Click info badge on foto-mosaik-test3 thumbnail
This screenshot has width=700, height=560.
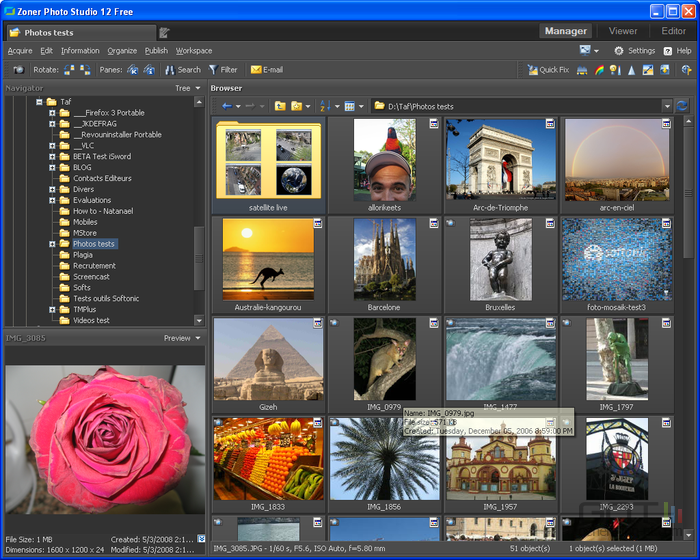(x=666, y=223)
